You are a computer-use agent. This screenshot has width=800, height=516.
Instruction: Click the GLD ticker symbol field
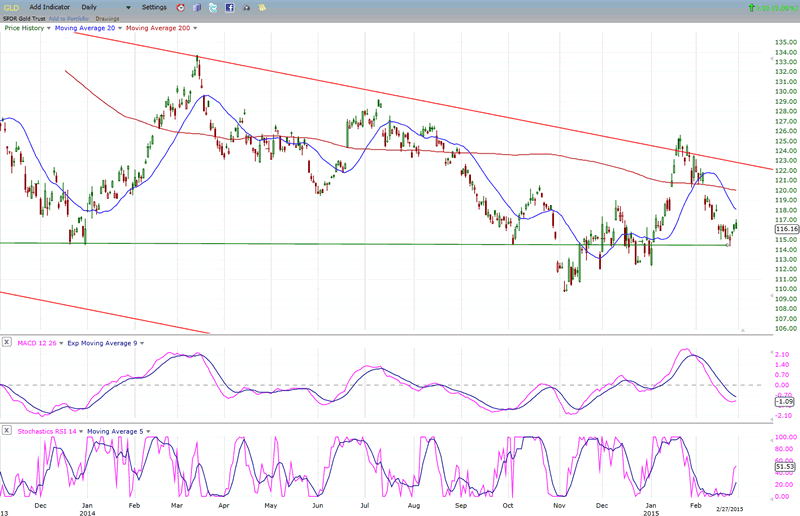[10, 7]
